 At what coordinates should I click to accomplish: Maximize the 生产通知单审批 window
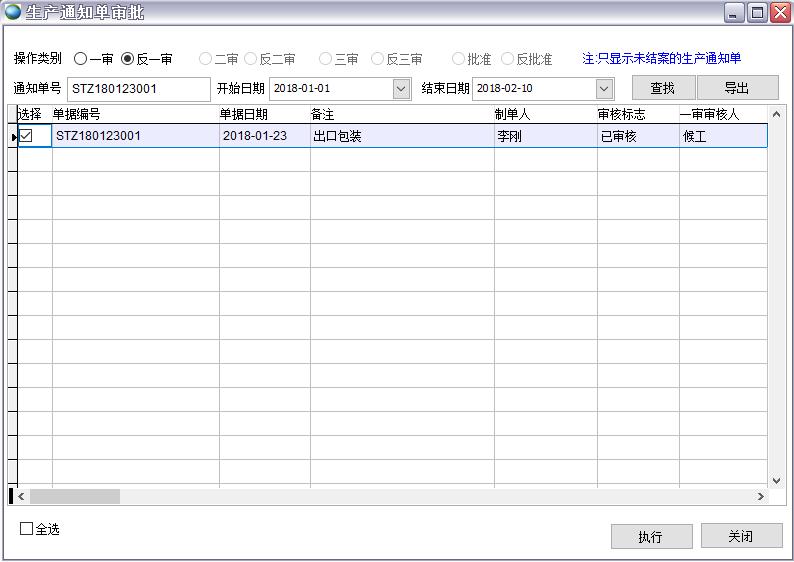point(758,12)
